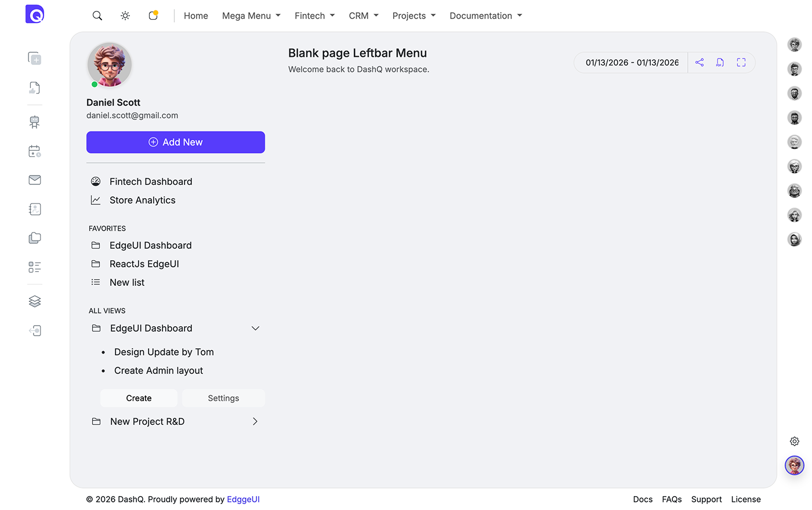Open the Fintech dropdown menu

314,16
